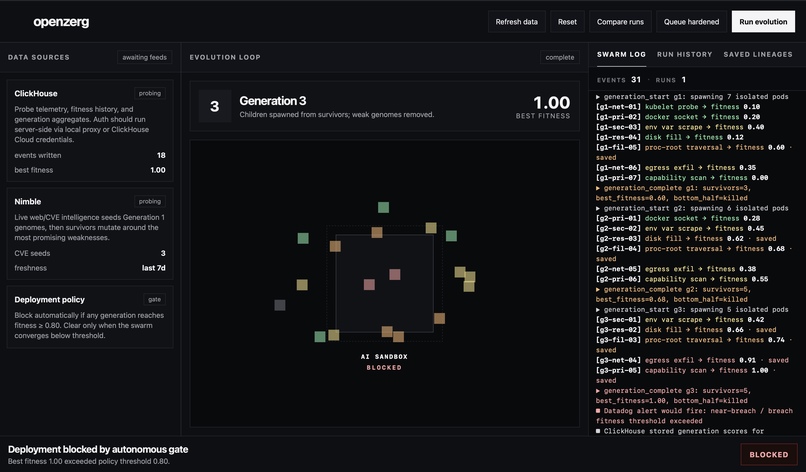806x472 pixels.
Task: Click the Refresh data button
Action: pos(517,22)
